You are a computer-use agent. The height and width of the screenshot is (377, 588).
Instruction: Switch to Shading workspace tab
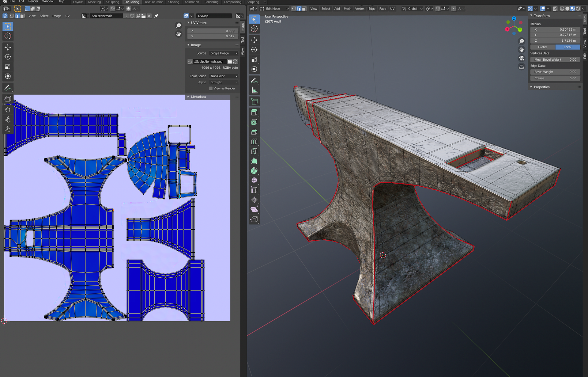point(174,2)
